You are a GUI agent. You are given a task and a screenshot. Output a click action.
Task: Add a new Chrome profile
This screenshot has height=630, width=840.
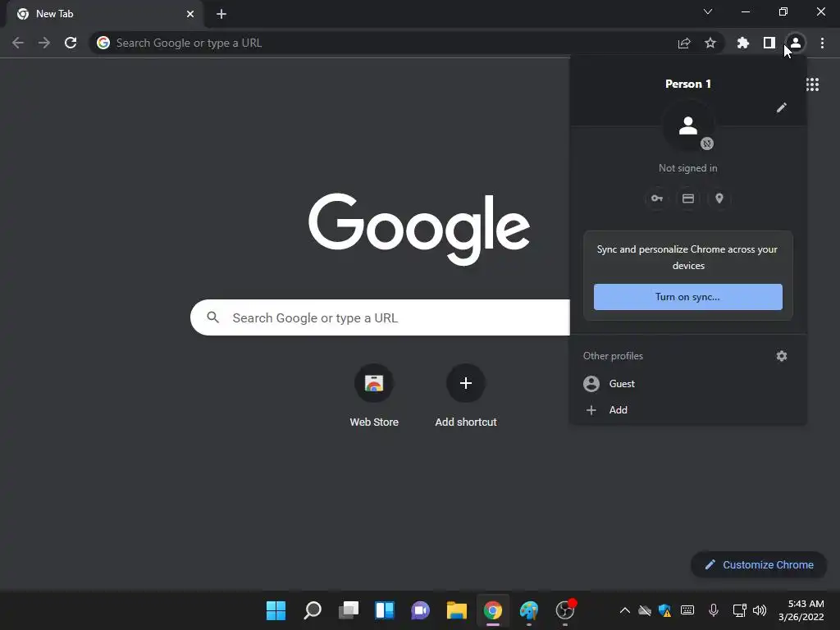click(688, 410)
